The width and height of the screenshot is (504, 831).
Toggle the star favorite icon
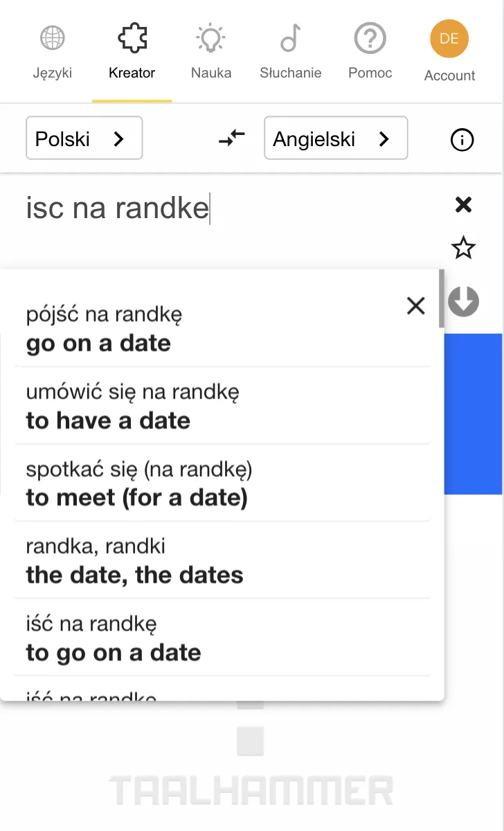coord(463,247)
